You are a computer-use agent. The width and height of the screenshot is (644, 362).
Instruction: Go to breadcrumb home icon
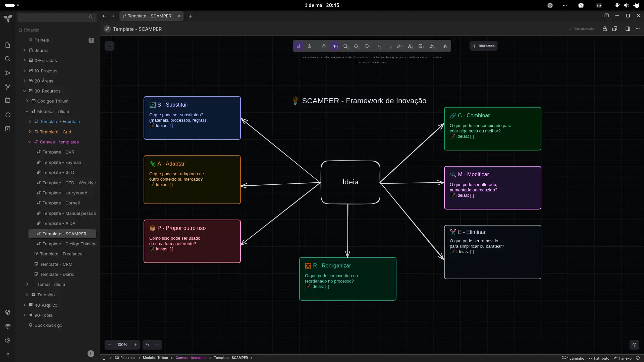(104, 358)
